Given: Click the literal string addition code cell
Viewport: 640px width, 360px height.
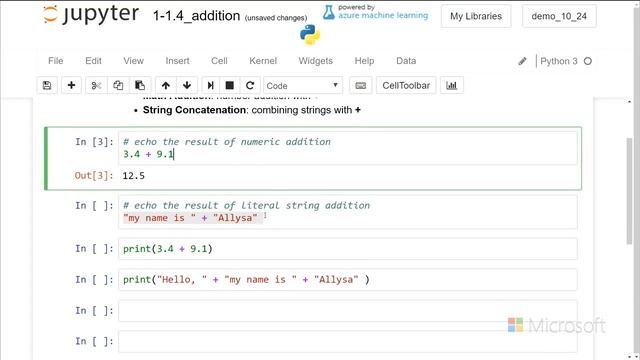Looking at the screenshot, I should [x=348, y=212].
